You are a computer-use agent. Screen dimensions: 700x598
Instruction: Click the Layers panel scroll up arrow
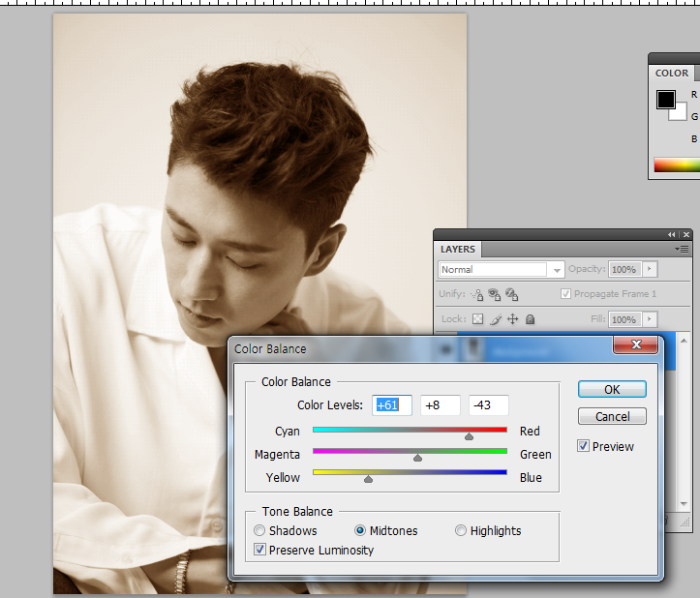click(684, 341)
